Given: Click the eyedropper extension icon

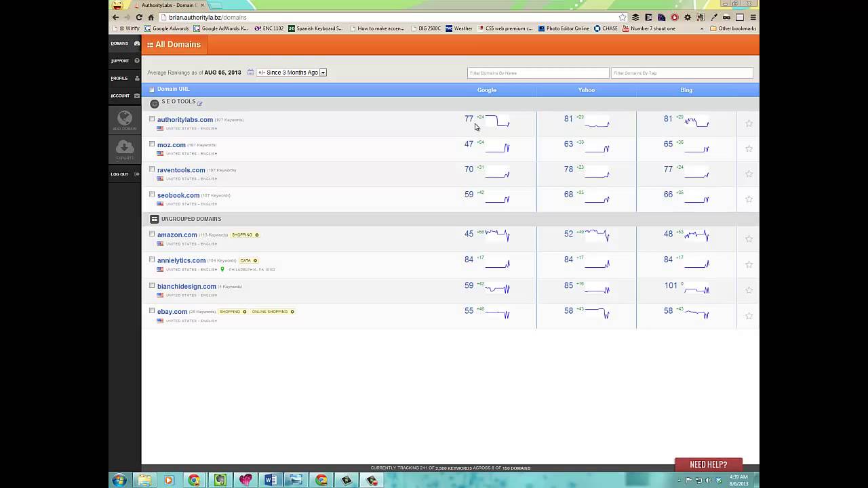Looking at the screenshot, I should (714, 17).
